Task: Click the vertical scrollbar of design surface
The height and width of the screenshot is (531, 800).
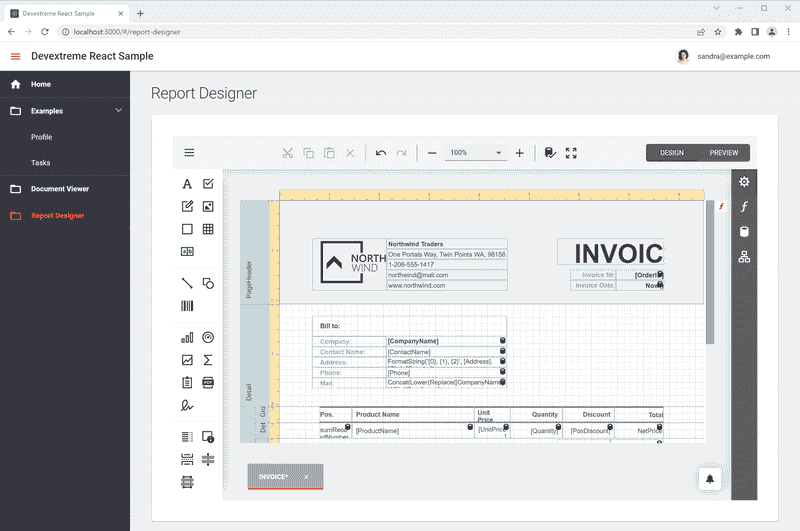Action: point(710,272)
